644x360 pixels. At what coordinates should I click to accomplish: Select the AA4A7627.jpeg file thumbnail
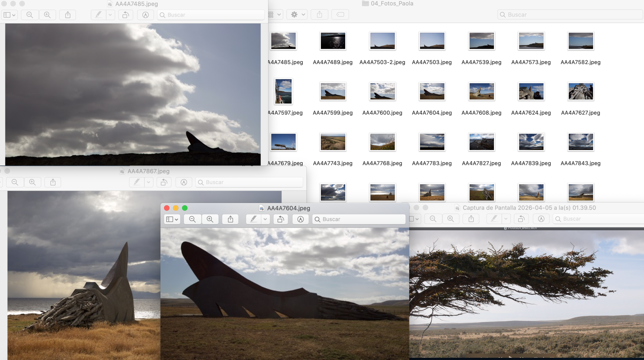click(581, 92)
